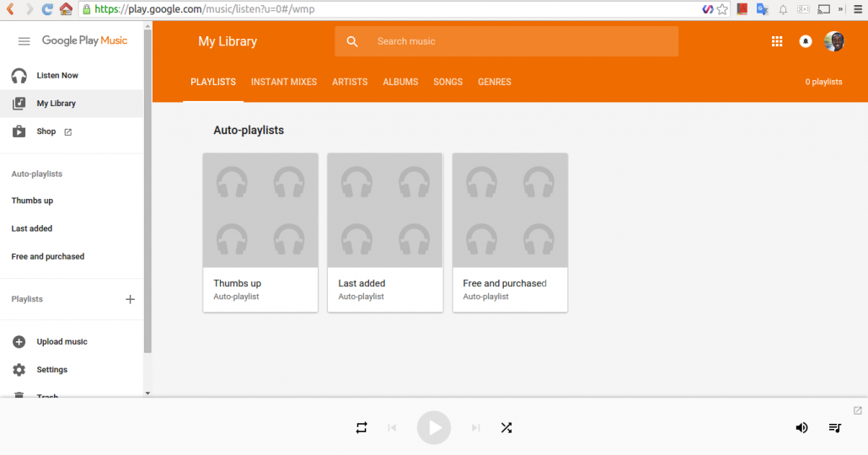Screen dimensions: 868x455
Task: Click the volume speaker icon
Action: (x=801, y=428)
